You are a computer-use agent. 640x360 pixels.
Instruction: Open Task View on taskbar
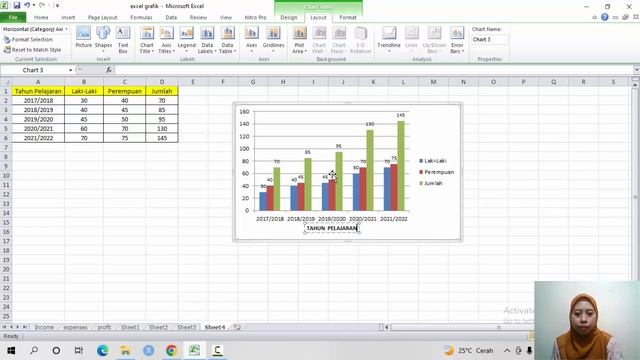click(x=78, y=350)
